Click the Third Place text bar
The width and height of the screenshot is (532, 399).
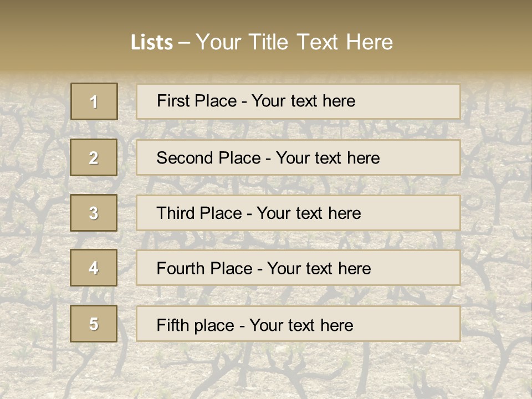(x=298, y=213)
